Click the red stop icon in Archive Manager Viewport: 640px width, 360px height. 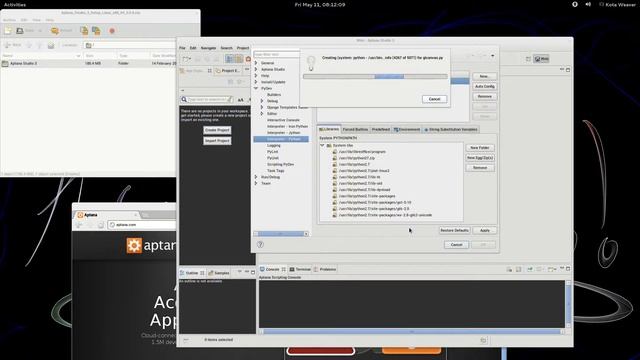pos(112,31)
